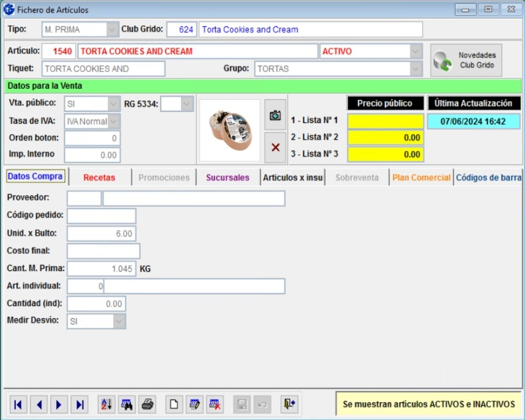Select the Plan Comercial tab
The width and height of the screenshot is (525, 420).
(x=421, y=178)
